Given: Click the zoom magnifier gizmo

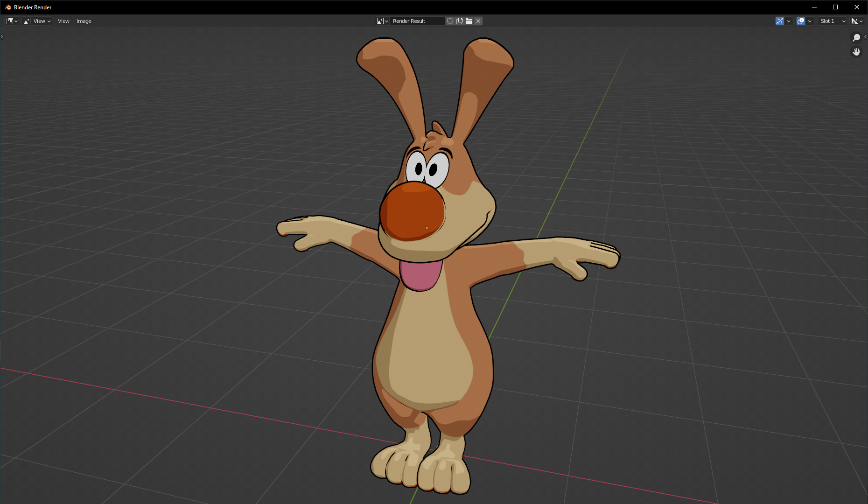Looking at the screenshot, I should coord(856,38).
